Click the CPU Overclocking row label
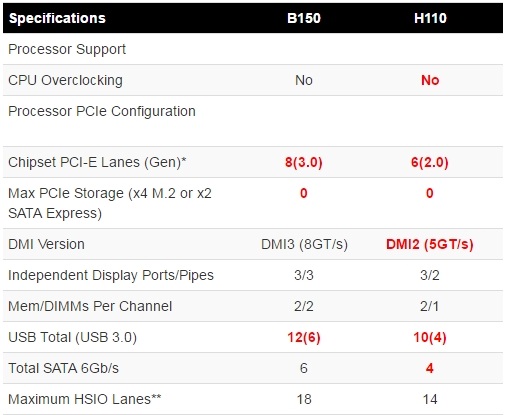This screenshot has width=505, height=415. coord(65,80)
